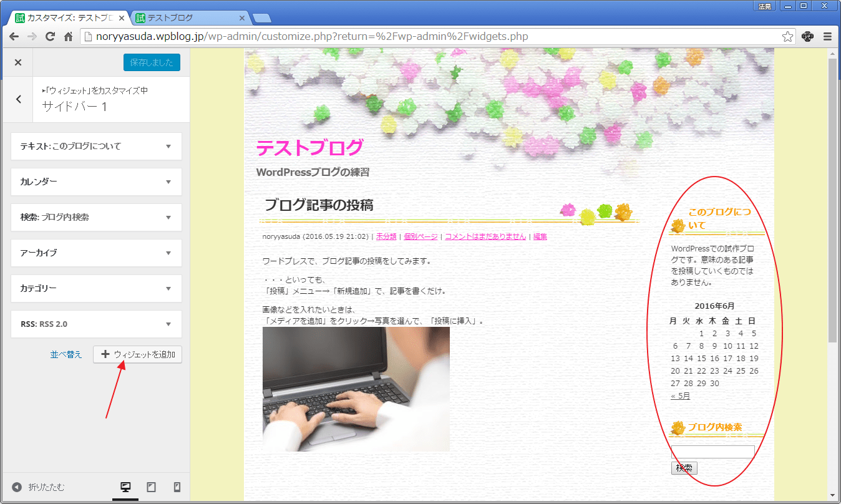841x504 pixels.
Task: Close the customizer with the X icon
Action: [x=18, y=62]
